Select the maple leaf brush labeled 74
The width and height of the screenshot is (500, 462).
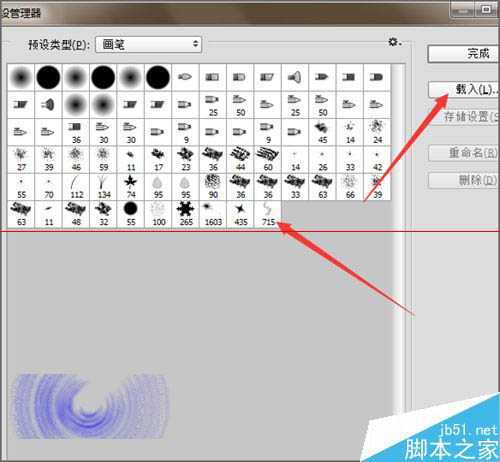[x=131, y=187]
